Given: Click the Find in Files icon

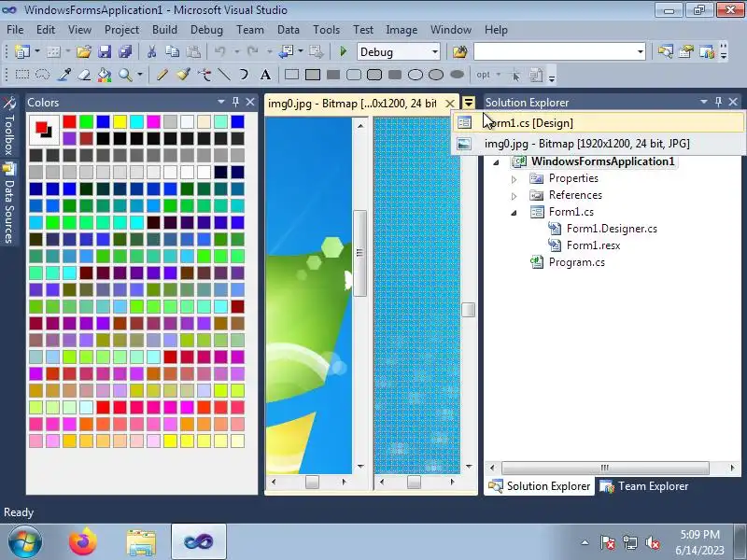Looking at the screenshot, I should click(x=459, y=51).
